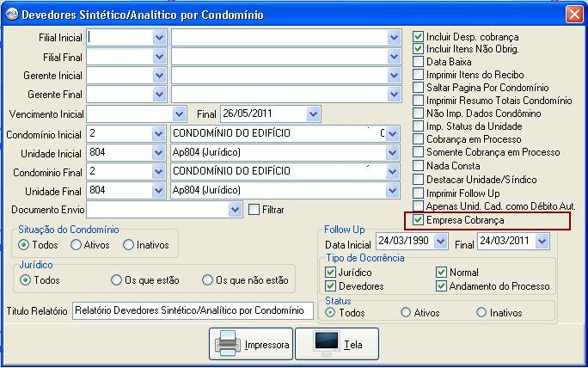Image resolution: width=588 pixels, height=368 pixels.
Task: Close the Devedores dialog window
Action: 573,15
